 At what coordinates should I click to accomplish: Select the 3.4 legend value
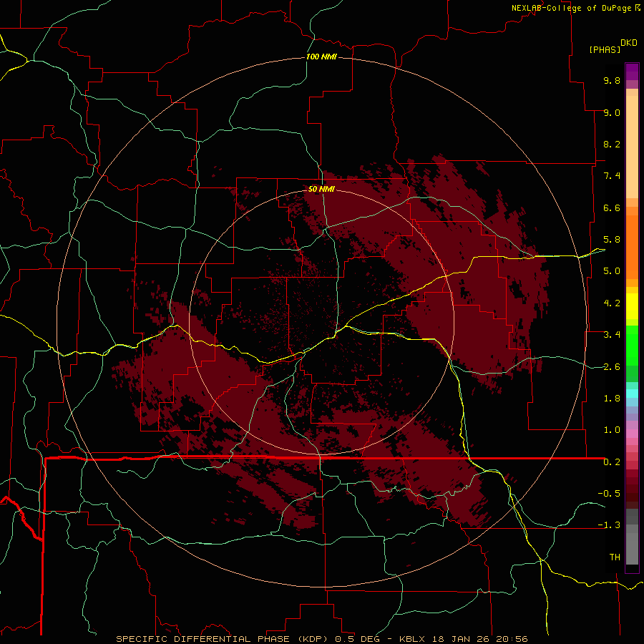pyautogui.click(x=612, y=335)
